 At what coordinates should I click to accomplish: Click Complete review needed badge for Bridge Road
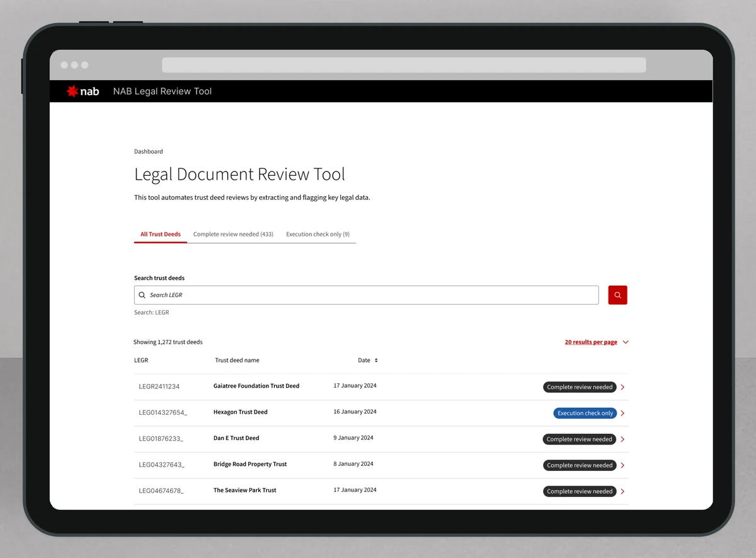[x=580, y=465]
